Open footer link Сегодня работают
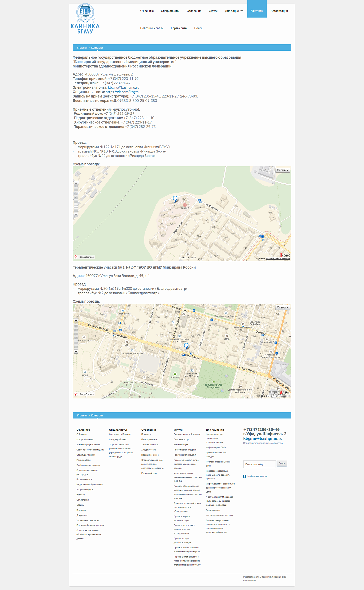This screenshot has height=590, width=364. tap(118, 440)
